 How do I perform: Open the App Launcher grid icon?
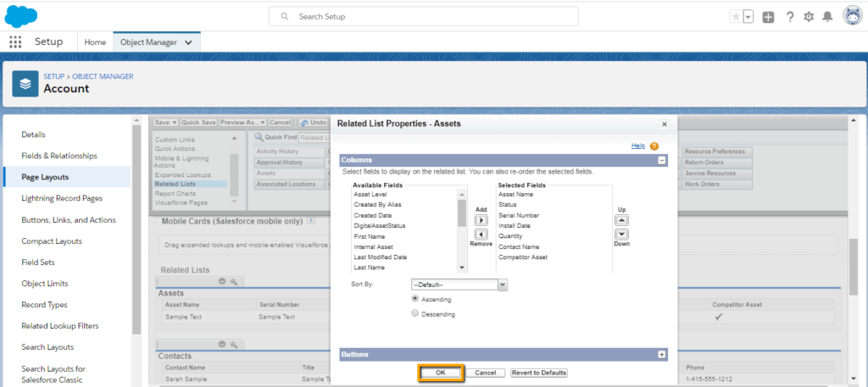[15, 42]
